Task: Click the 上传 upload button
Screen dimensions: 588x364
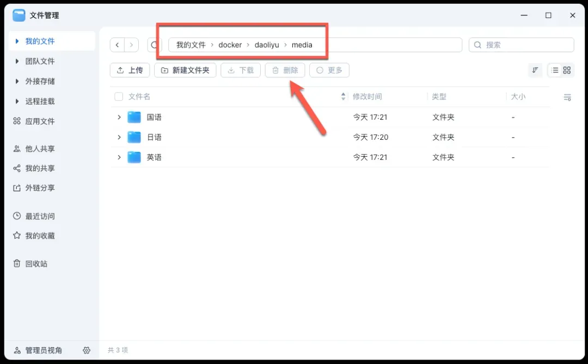Action: coord(130,70)
